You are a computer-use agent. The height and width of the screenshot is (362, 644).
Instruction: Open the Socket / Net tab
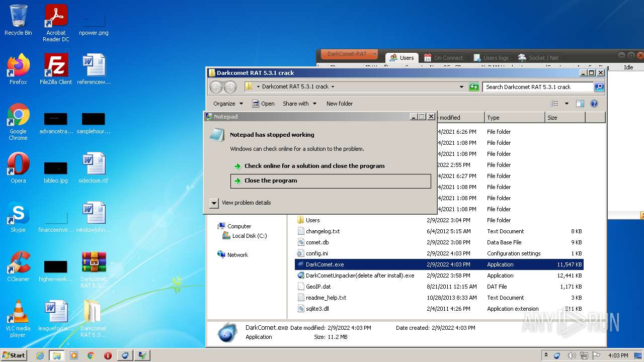539,58
